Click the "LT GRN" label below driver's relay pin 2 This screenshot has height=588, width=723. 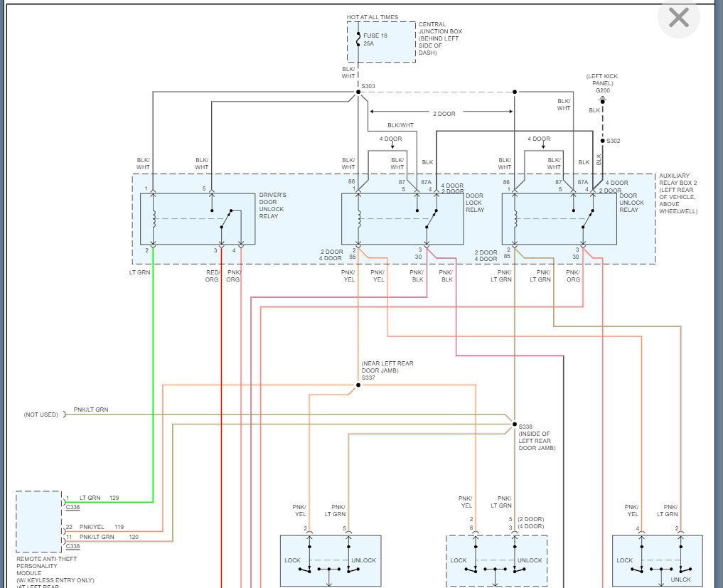140,272
